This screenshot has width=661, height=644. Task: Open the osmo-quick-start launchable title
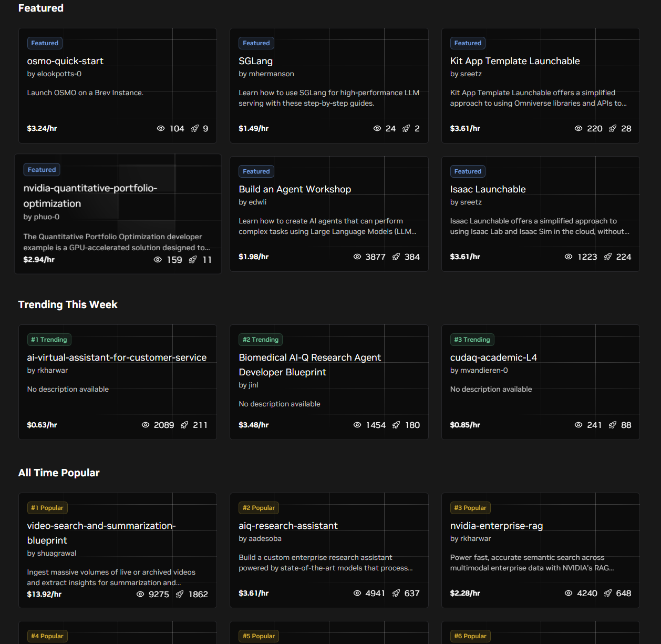[65, 61]
